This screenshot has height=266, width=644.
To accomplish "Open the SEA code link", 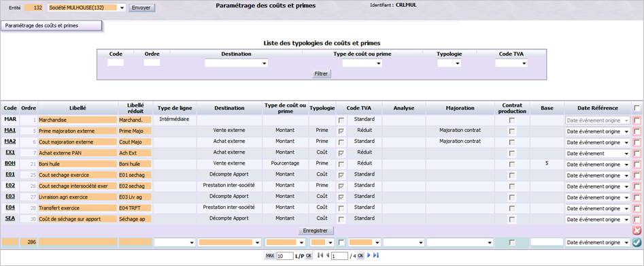I will point(10,218).
